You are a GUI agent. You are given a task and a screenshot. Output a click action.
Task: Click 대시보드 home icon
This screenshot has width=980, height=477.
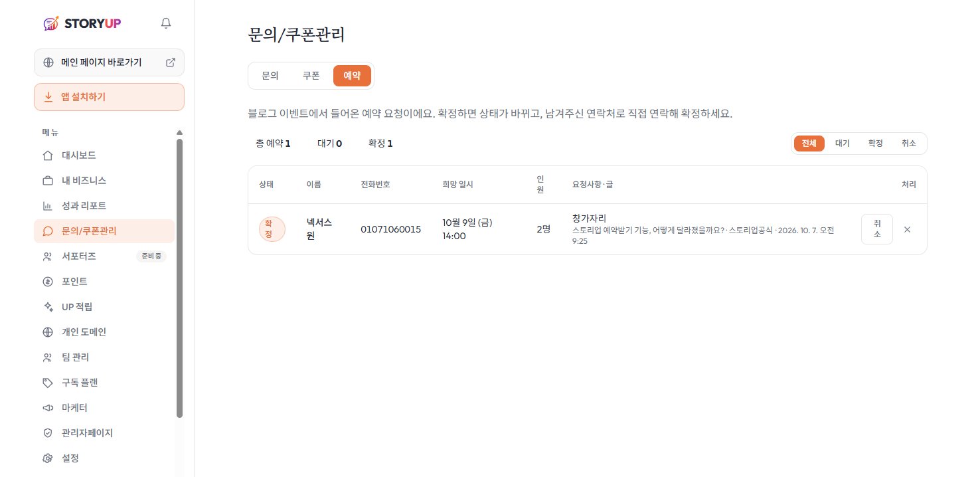coord(47,155)
